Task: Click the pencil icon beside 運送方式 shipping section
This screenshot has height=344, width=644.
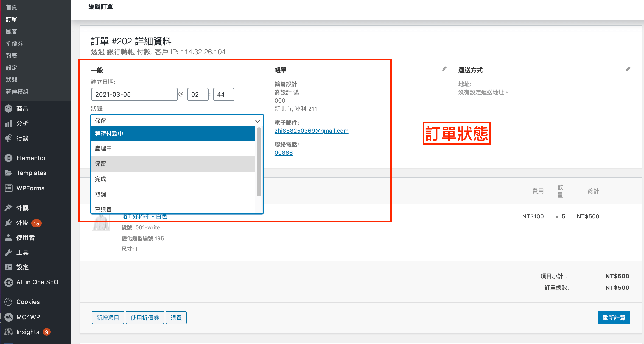Action: point(628,69)
